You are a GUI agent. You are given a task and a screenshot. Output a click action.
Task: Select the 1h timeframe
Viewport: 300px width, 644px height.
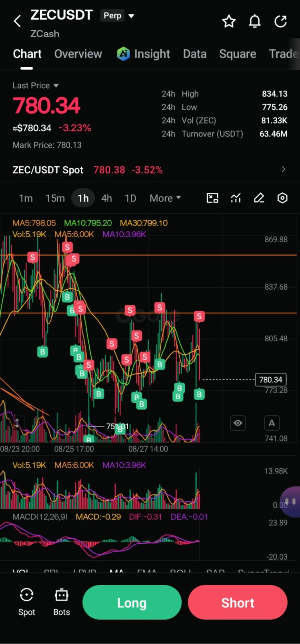pos(83,198)
